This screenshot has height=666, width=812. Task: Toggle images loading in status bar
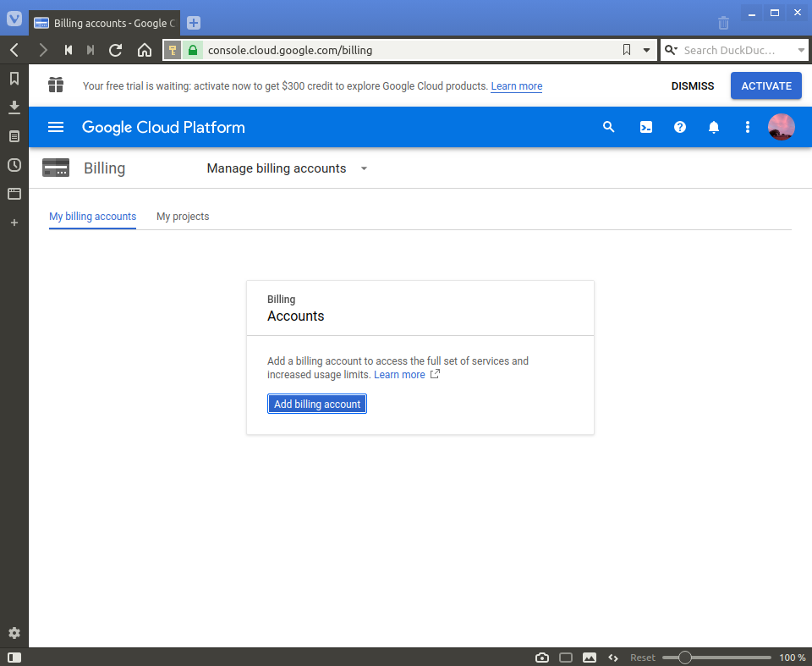[x=590, y=658]
